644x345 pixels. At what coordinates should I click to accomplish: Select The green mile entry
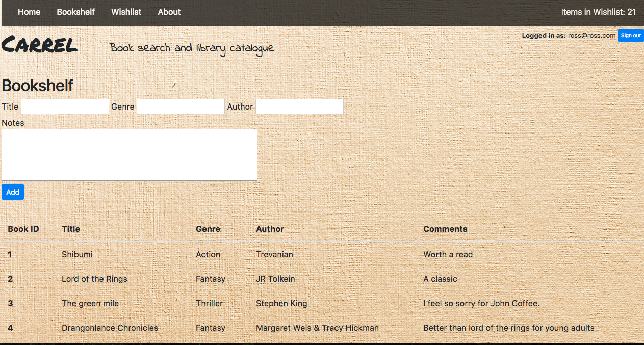coord(90,303)
